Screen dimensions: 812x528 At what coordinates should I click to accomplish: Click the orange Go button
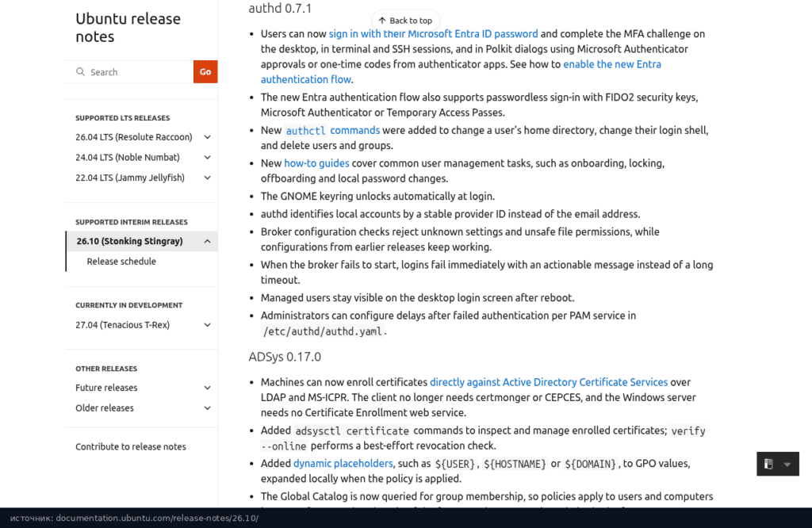(205, 72)
